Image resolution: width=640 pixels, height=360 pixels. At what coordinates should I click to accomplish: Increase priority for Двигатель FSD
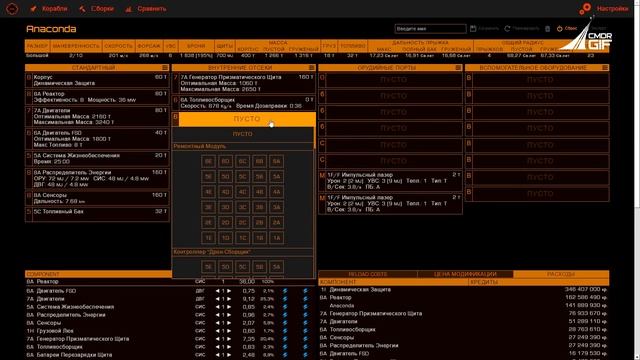(x=229, y=291)
